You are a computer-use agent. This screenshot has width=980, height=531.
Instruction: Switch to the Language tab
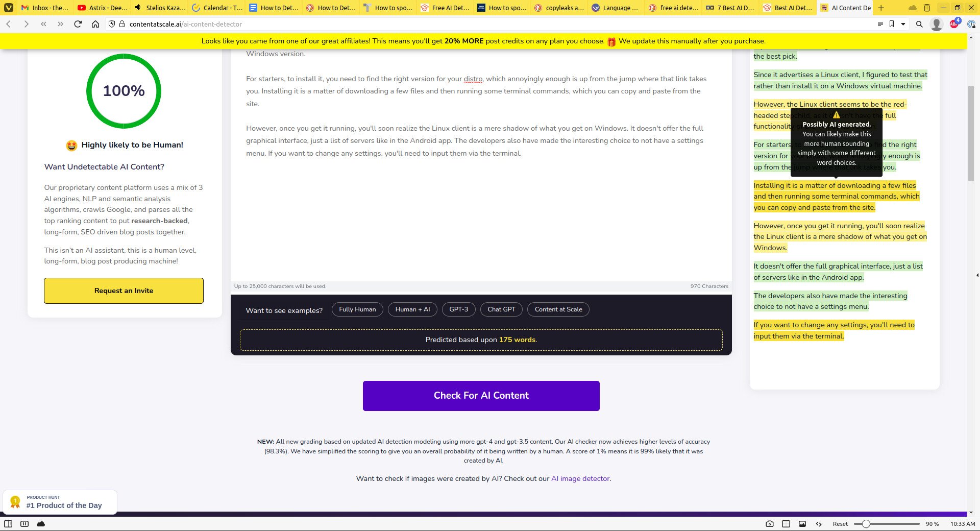point(617,8)
